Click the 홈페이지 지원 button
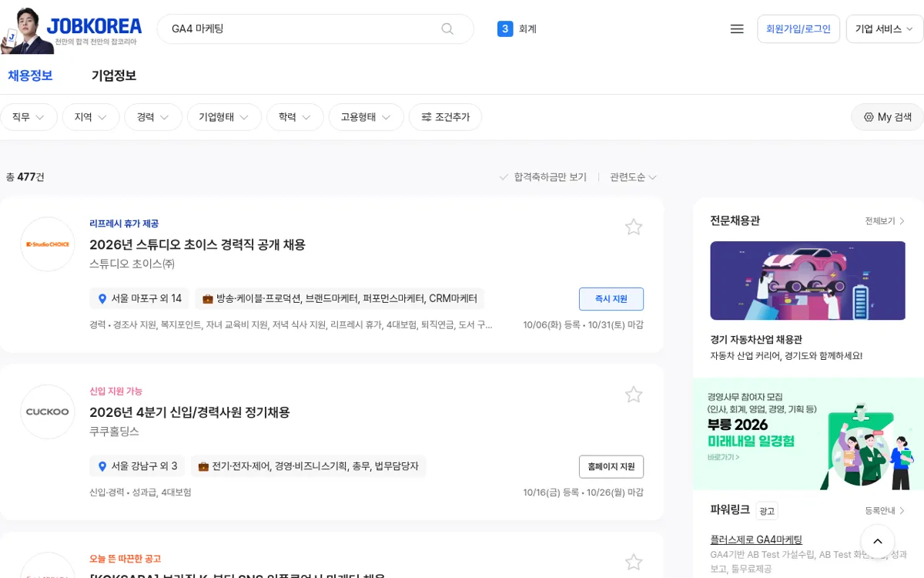Screen dimensions: 924x578 pyautogui.click(x=611, y=467)
